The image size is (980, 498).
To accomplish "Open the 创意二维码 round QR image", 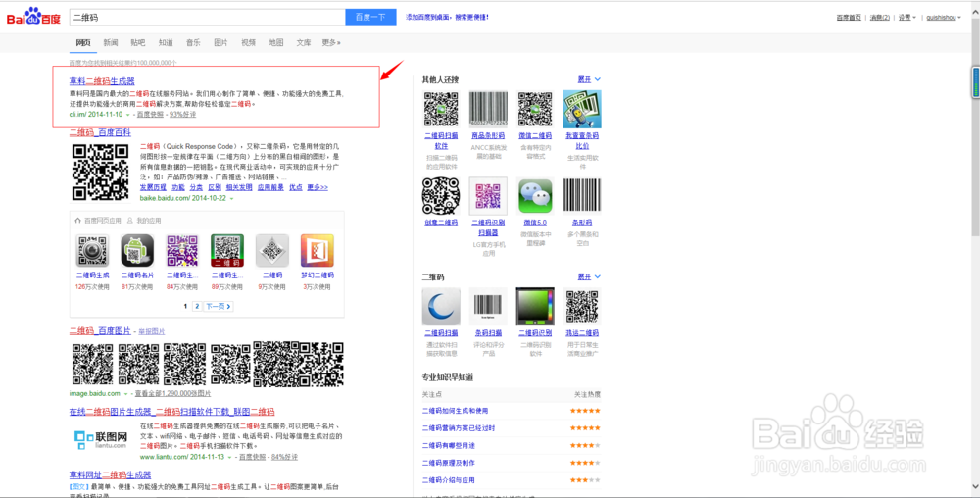I will pos(441,196).
